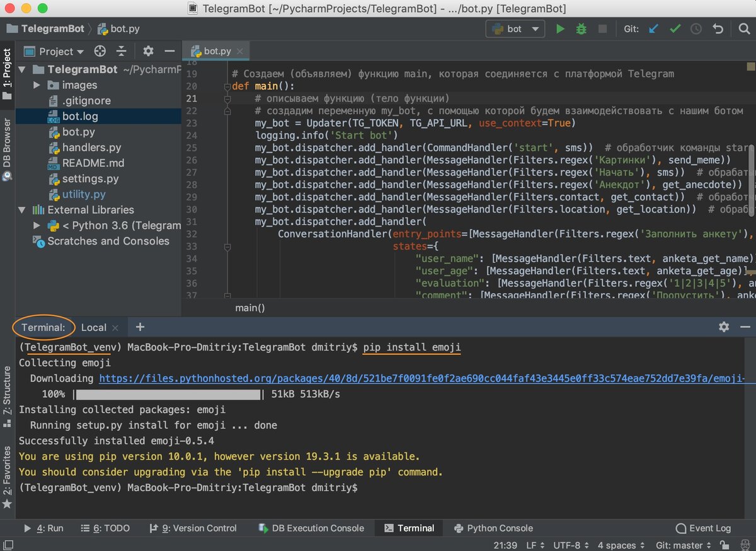
Task: Select bot.log in project tree
Action: click(x=80, y=116)
